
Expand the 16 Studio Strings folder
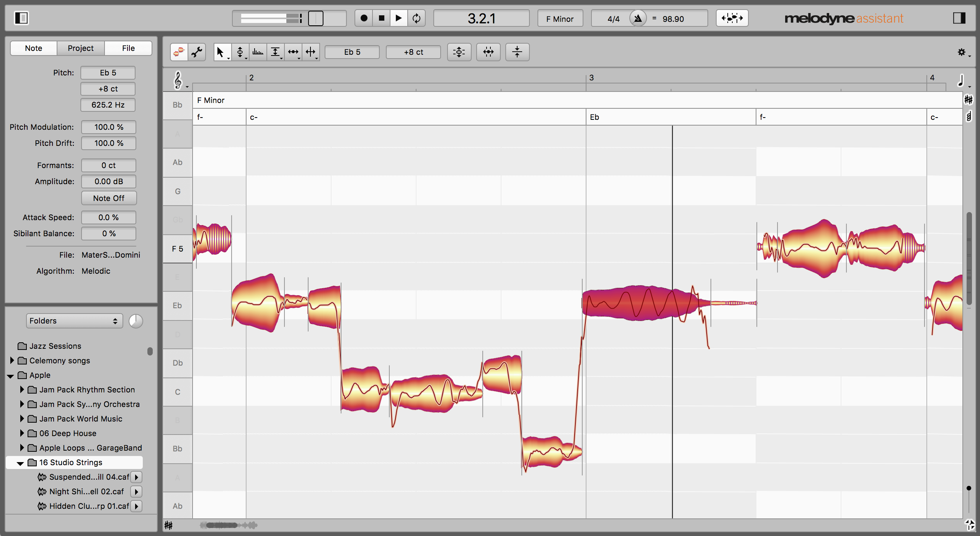click(x=20, y=462)
